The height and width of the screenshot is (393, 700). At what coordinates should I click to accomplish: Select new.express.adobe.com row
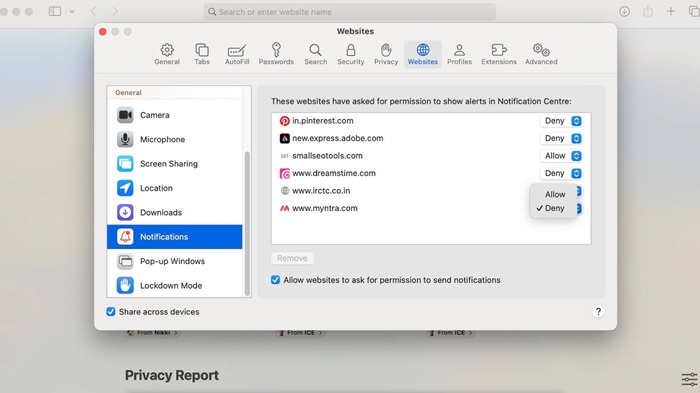point(431,138)
